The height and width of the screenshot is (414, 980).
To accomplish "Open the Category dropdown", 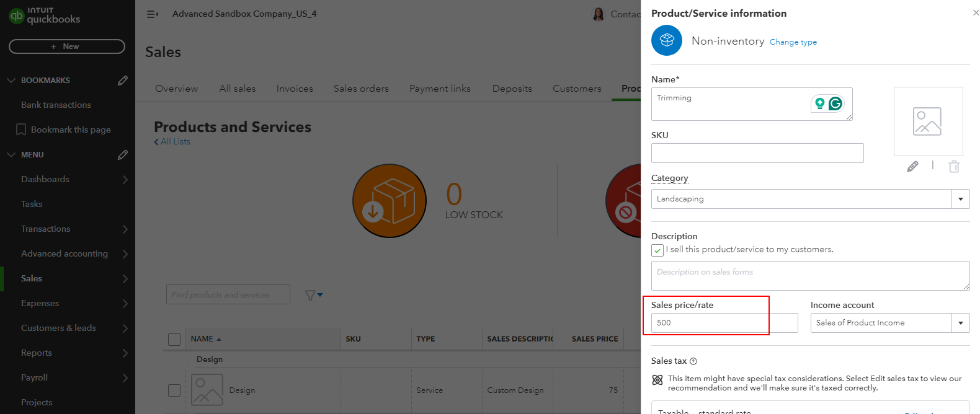I will tap(960, 199).
